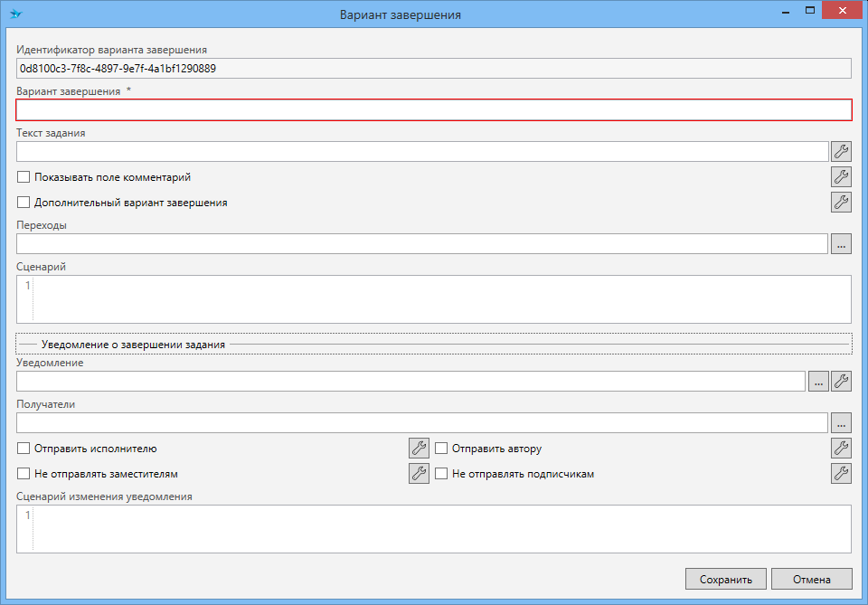
Task: Enable Показывать поле комментарий checkbox
Action: [x=24, y=177]
